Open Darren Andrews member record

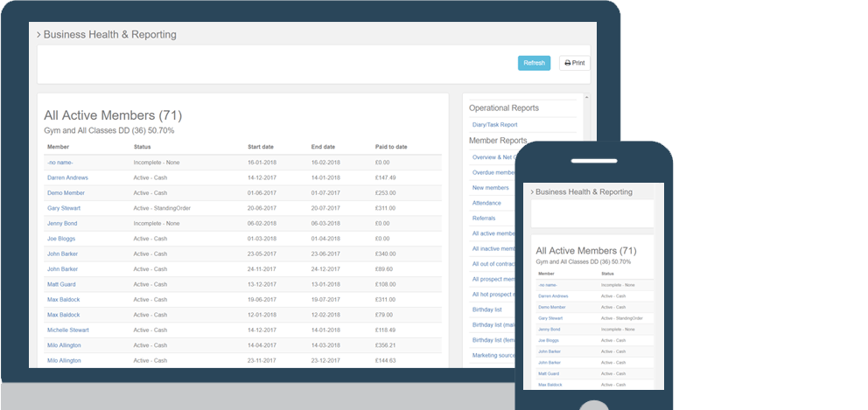click(67, 177)
